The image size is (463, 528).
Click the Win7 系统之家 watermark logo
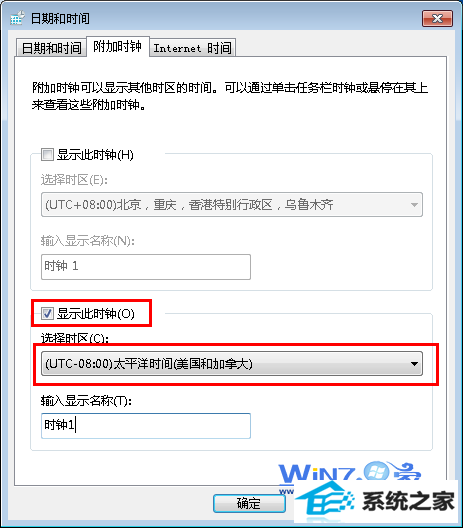(367, 491)
